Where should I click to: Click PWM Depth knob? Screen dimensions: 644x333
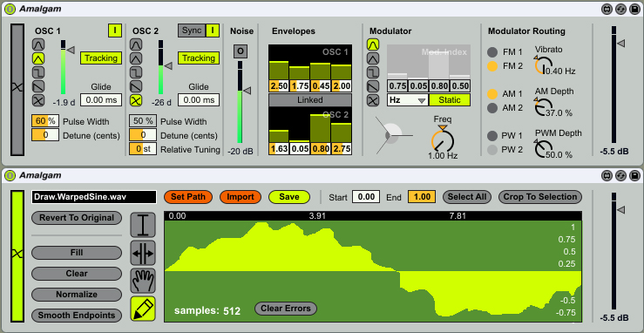coord(544,149)
